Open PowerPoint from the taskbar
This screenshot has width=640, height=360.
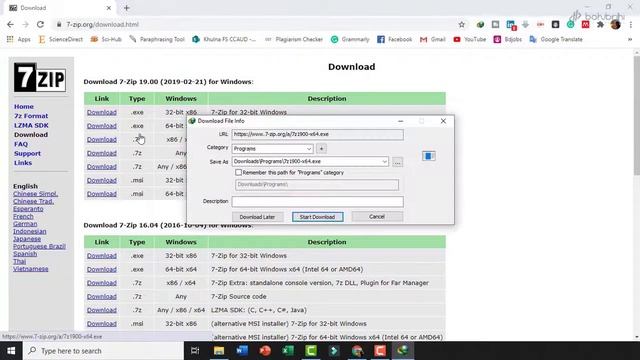coord(265,351)
